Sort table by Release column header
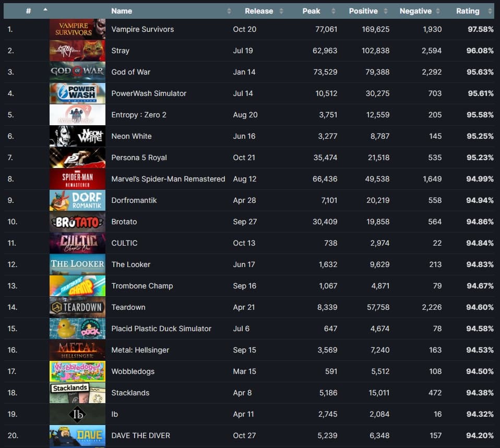 [x=258, y=11]
